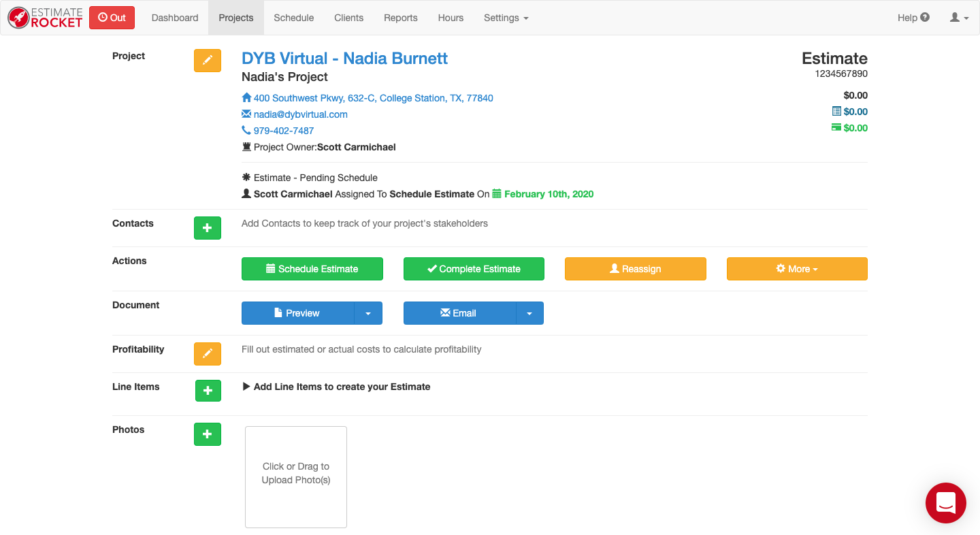Edit profitability with the pencil icon

pos(208,354)
